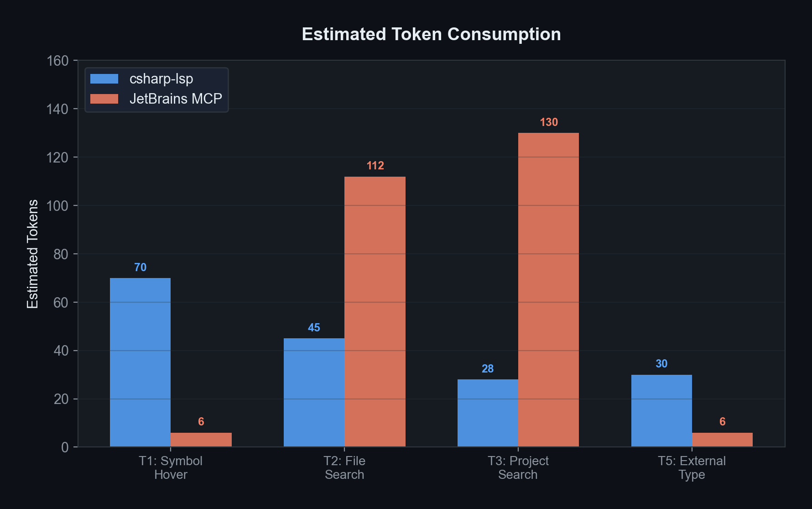Click the blue T3 Project Search bar
Image resolution: width=812 pixels, height=509 pixels.
(x=488, y=413)
